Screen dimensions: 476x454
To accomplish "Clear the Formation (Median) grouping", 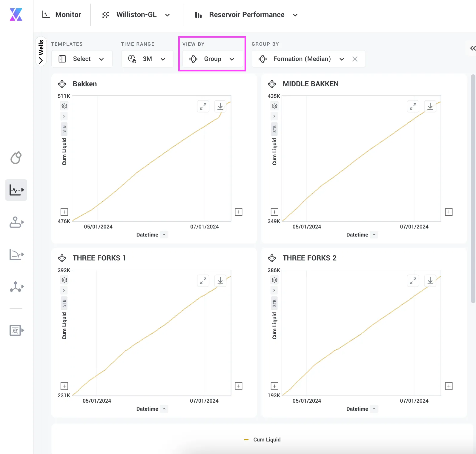I will pos(355,59).
